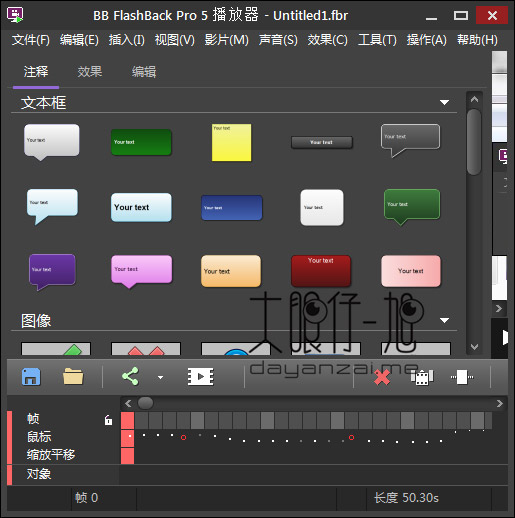Viewport: 515px width, 518px height.
Task: Click the red diamonds image thumbnail
Action: coord(146,349)
